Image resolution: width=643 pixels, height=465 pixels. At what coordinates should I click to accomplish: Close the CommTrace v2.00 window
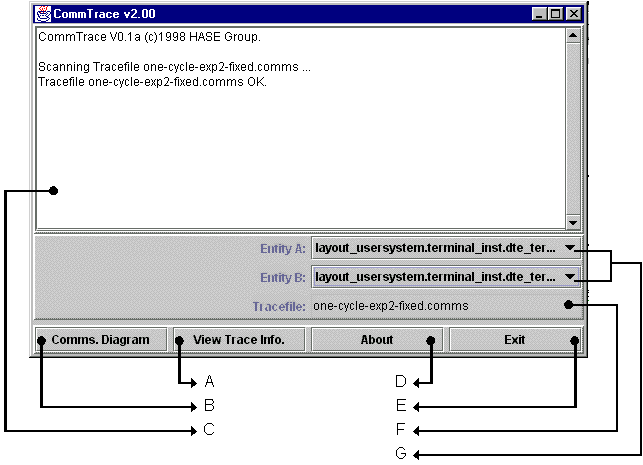572,14
